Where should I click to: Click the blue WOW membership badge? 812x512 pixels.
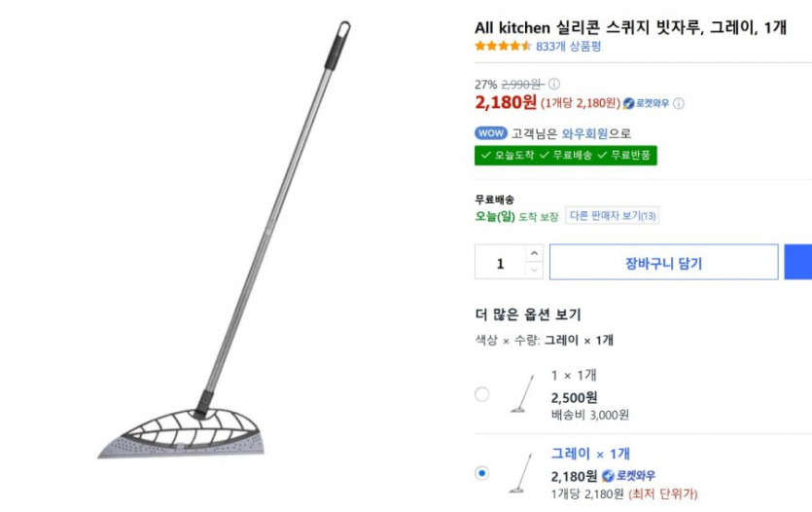[x=491, y=133]
